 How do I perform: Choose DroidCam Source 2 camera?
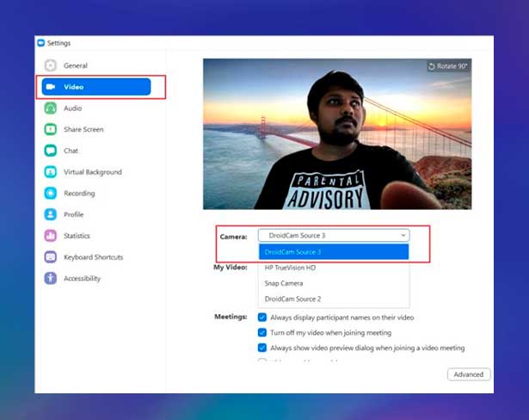point(334,299)
